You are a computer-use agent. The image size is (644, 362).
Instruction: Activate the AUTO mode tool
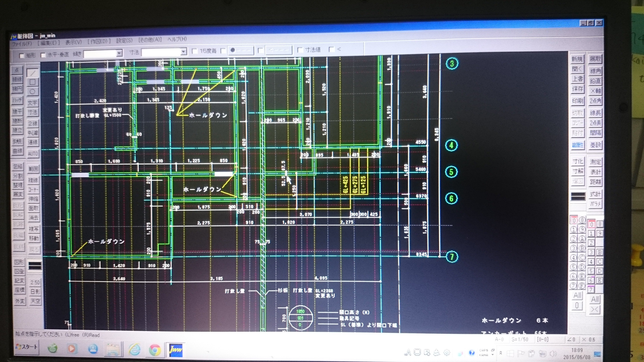coord(33,153)
